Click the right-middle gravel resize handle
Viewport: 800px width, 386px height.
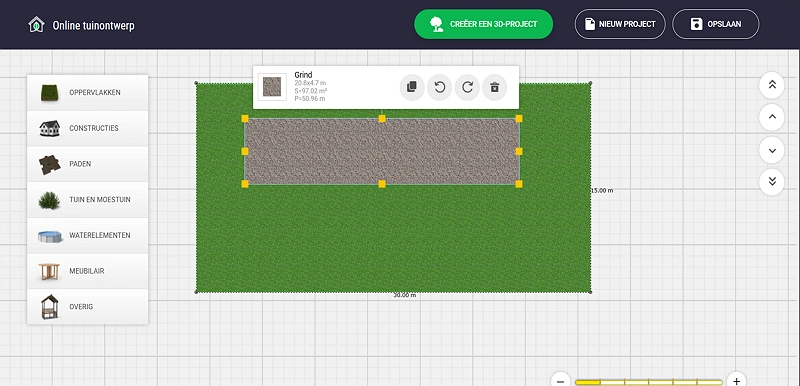tap(519, 151)
